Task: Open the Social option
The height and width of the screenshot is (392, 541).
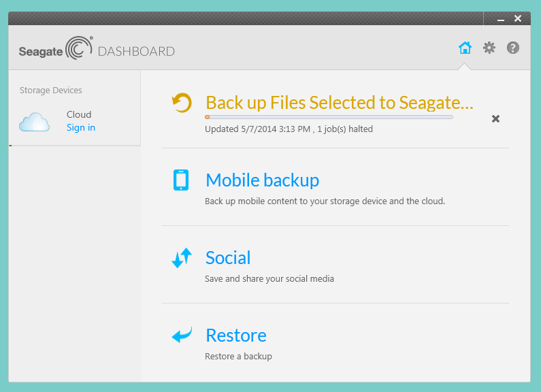Action: [x=228, y=258]
